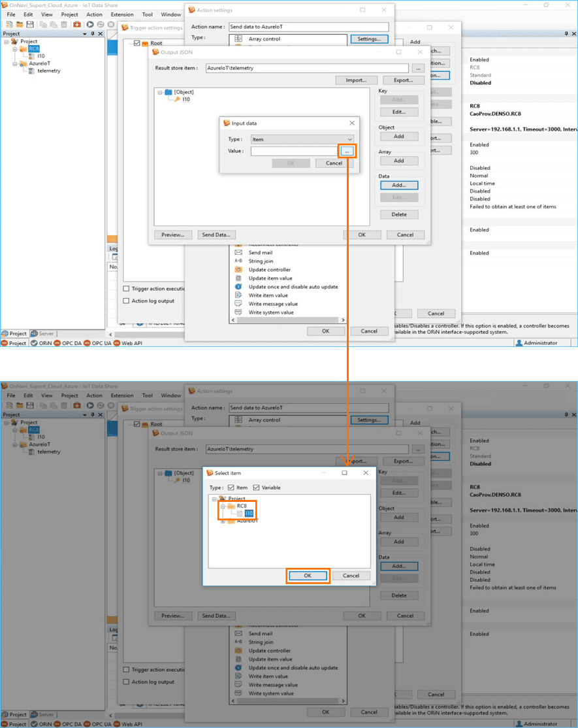Collapse AzureIoT node in Input data screenshot panel

tap(15, 63)
